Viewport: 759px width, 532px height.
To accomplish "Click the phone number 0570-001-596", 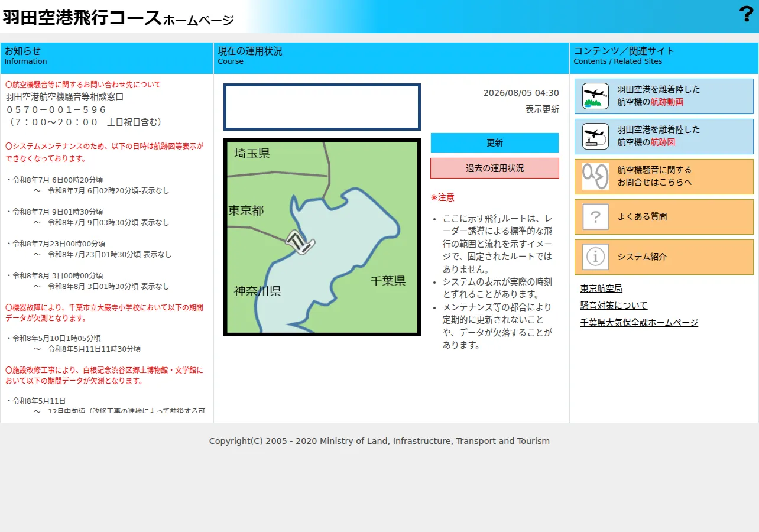I will [x=56, y=109].
